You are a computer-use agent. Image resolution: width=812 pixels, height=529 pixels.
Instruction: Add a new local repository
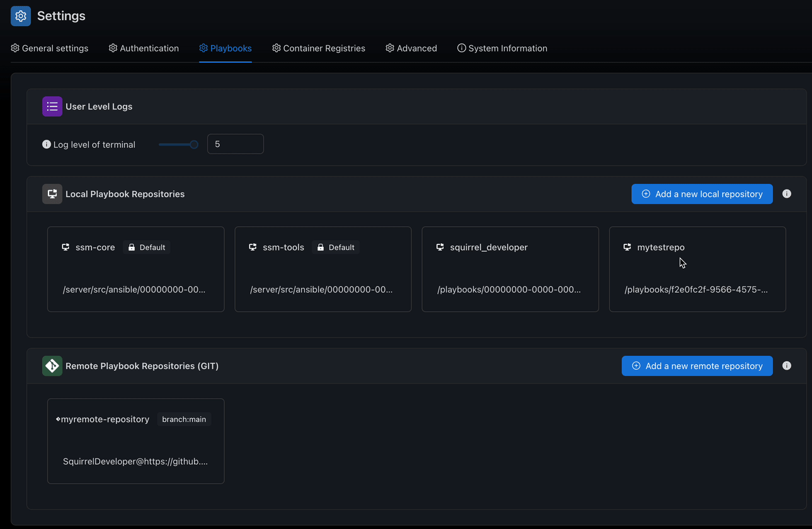point(702,194)
